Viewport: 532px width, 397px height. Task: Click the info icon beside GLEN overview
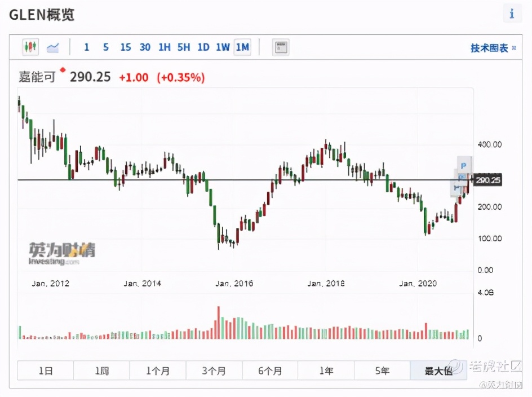pyautogui.click(x=512, y=14)
